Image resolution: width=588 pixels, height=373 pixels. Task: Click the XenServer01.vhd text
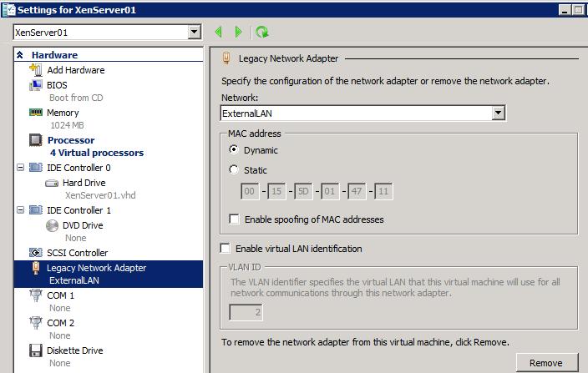100,195
